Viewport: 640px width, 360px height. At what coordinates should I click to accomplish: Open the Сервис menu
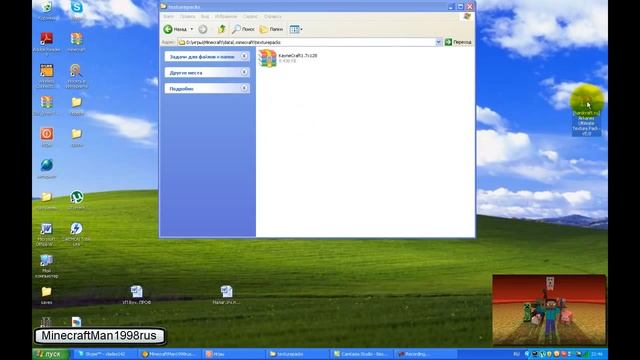click(x=251, y=17)
